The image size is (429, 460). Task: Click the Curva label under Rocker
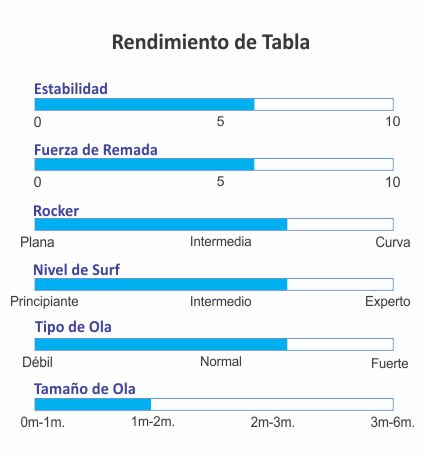393,242
